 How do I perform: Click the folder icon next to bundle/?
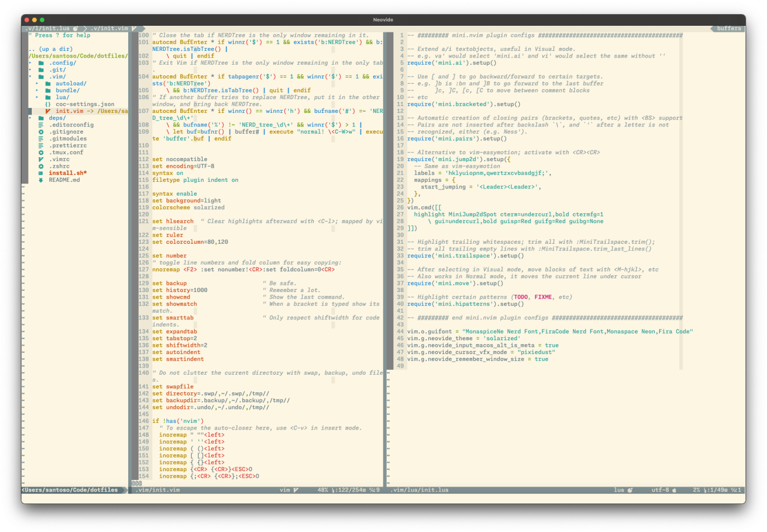(48, 90)
